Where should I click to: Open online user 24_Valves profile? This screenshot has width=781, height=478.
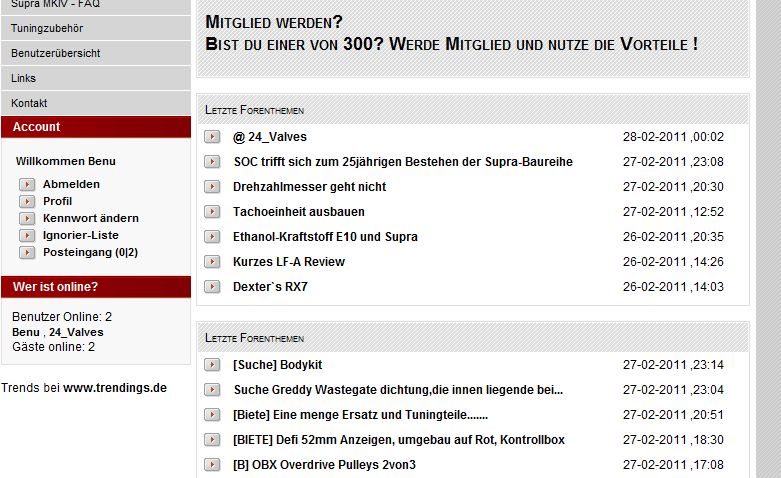(x=76, y=332)
